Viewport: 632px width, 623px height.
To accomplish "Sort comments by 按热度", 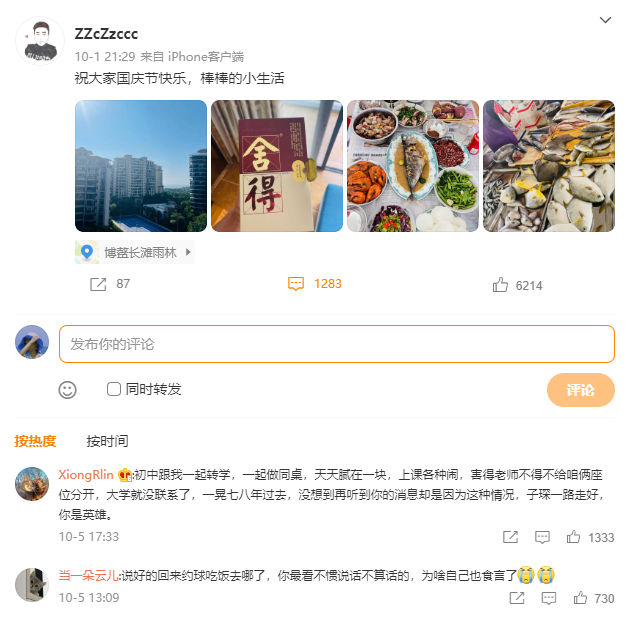I will coord(35,441).
